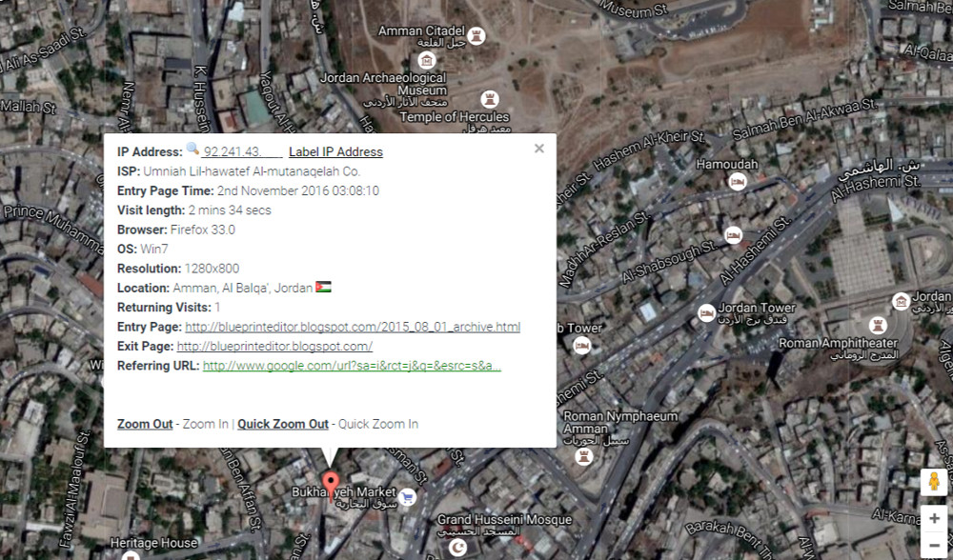Click the Grand Husseini Mosque crescent icon
The image size is (953, 560).
(x=457, y=549)
